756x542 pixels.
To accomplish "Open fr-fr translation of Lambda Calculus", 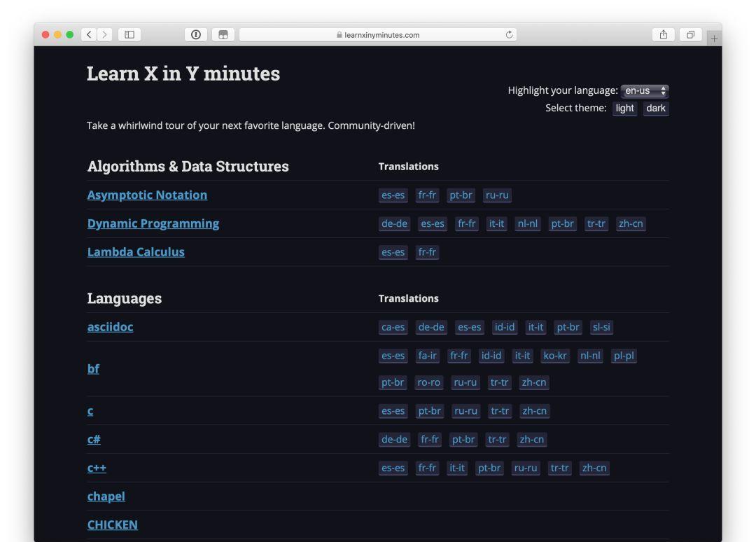I will pos(427,252).
